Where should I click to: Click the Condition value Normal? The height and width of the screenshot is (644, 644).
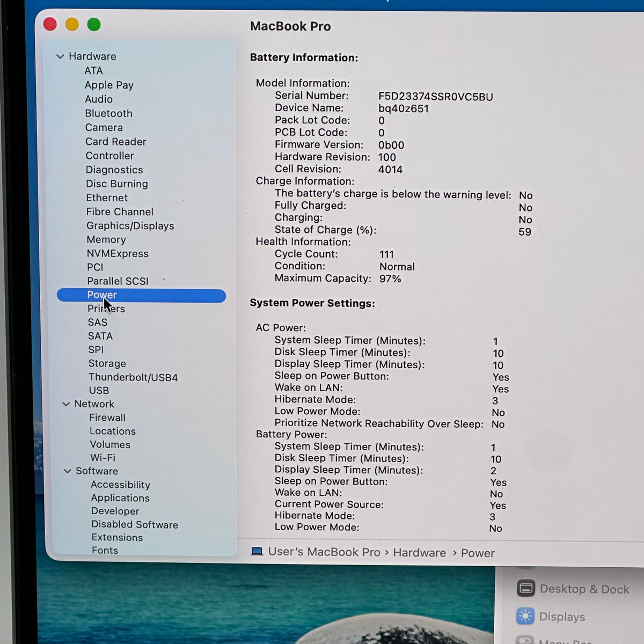tap(397, 267)
